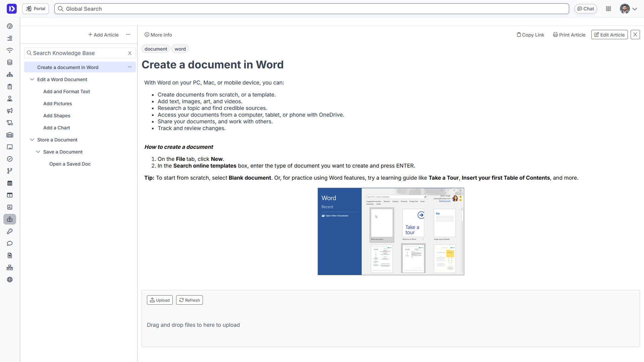The width and height of the screenshot is (644, 362).
Task: Open the dashboard gauge sidebar icon
Action: click(x=10, y=26)
